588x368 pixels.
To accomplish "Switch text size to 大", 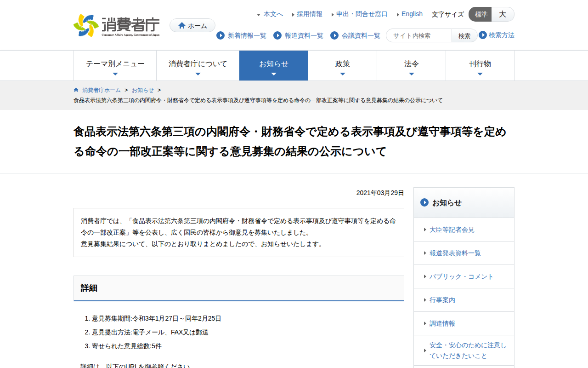I will click(503, 14).
